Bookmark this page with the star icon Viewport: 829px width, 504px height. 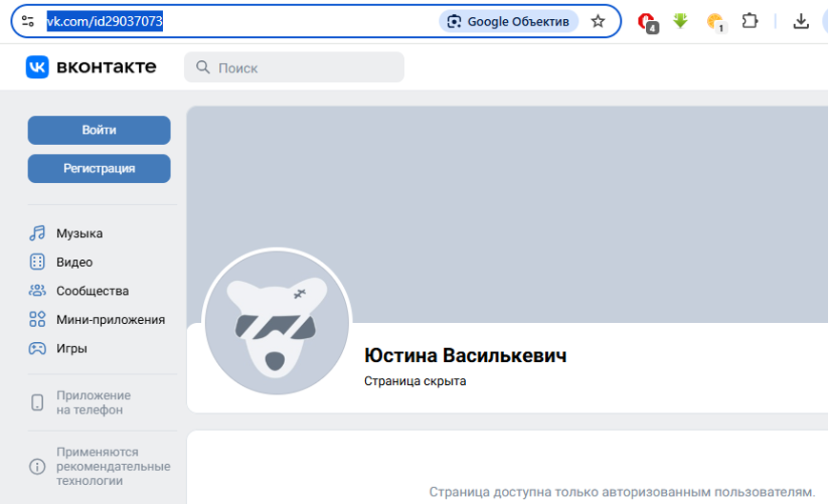click(x=598, y=21)
